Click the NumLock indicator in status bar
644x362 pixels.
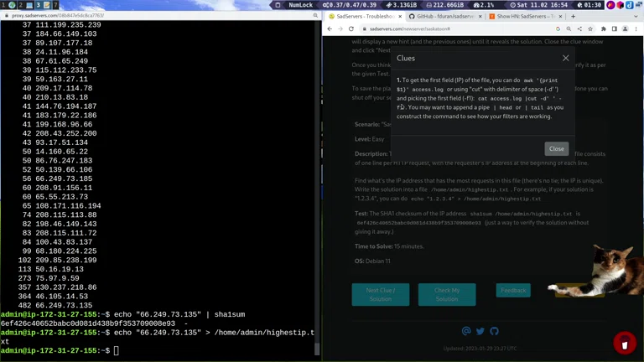[300, 5]
